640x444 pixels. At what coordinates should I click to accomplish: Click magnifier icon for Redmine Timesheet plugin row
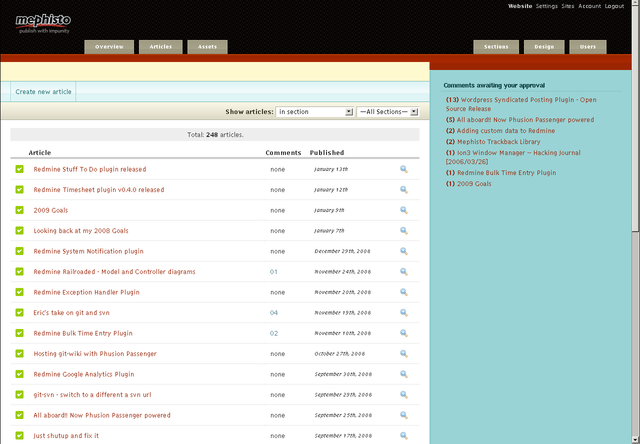click(404, 190)
